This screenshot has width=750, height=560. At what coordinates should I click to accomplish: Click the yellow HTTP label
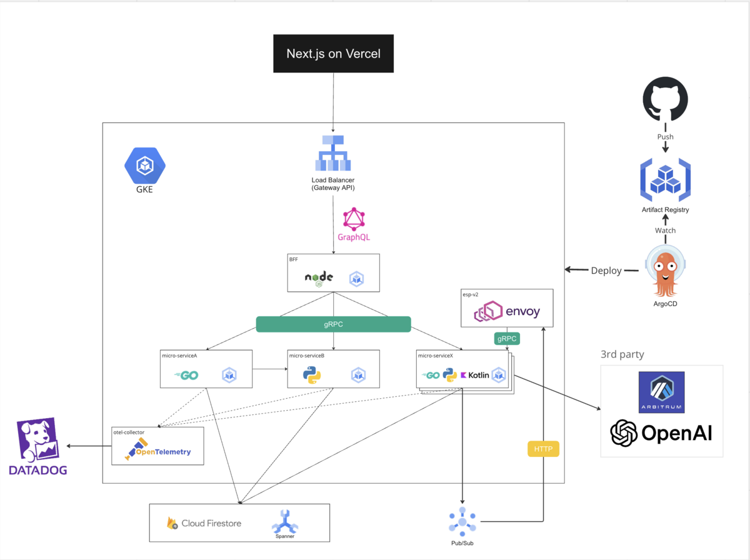pos(543,449)
